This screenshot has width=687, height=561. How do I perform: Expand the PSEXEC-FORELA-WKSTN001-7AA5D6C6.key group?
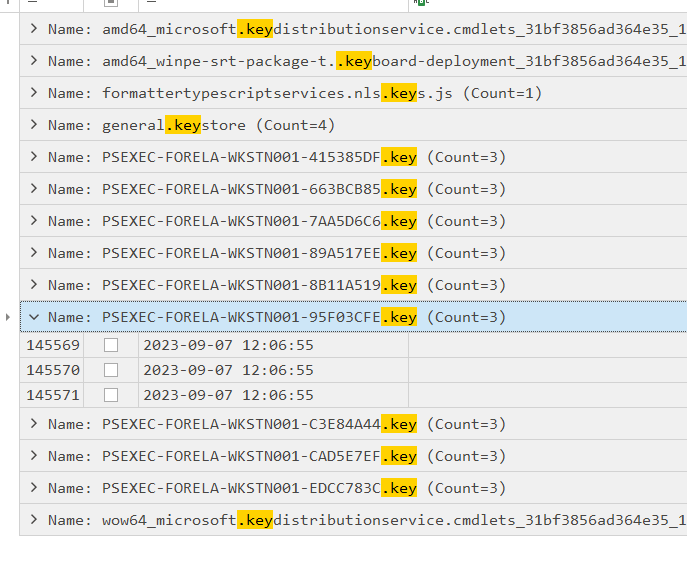[34, 221]
